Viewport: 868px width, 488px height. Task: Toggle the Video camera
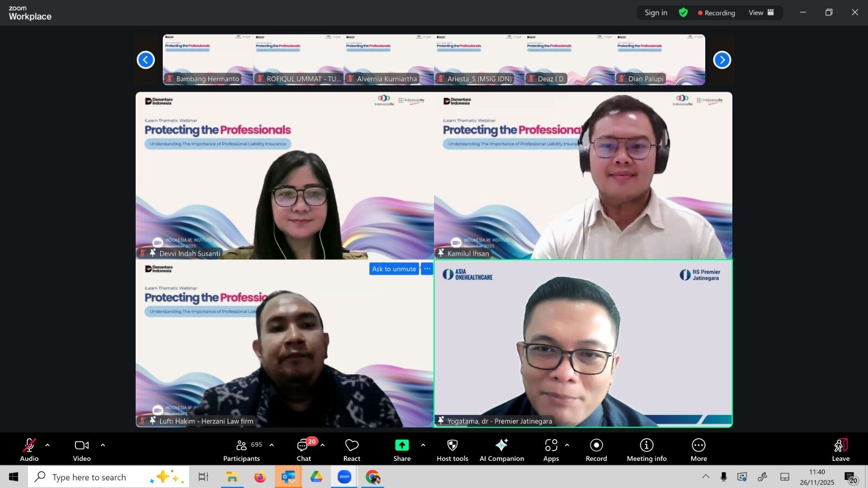tap(82, 450)
